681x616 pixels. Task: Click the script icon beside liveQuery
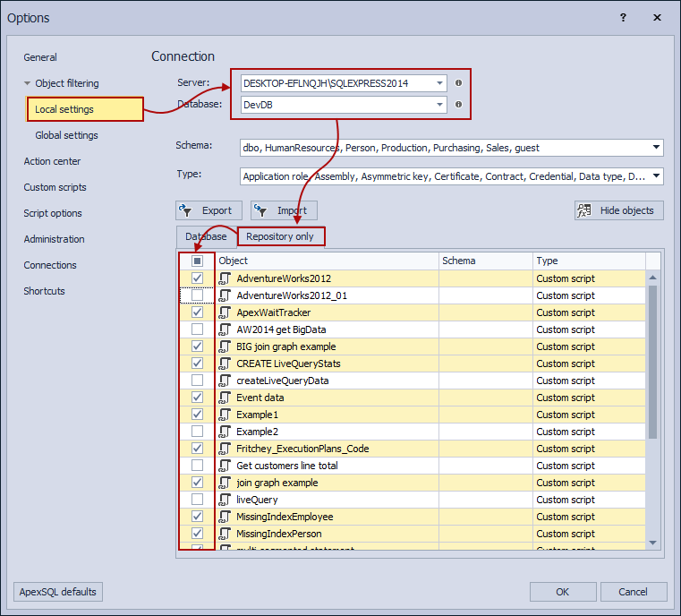pyautogui.click(x=225, y=500)
